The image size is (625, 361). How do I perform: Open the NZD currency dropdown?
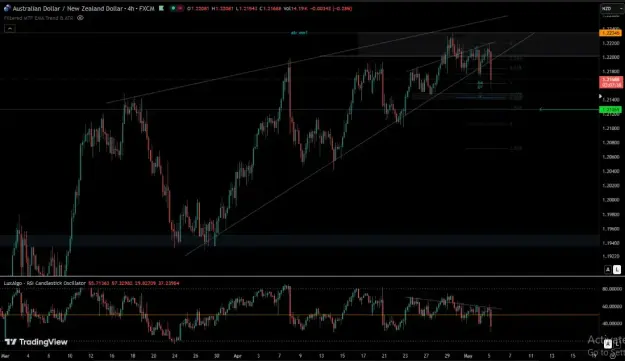611,8
